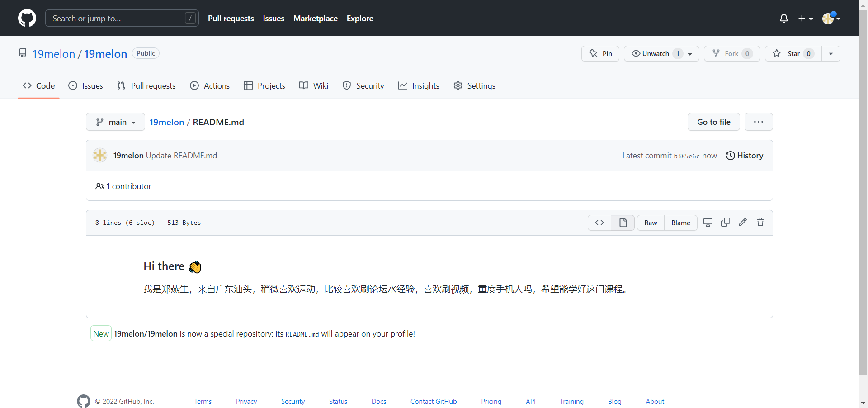Open Blame view
The width and height of the screenshot is (868, 408).
(x=681, y=223)
